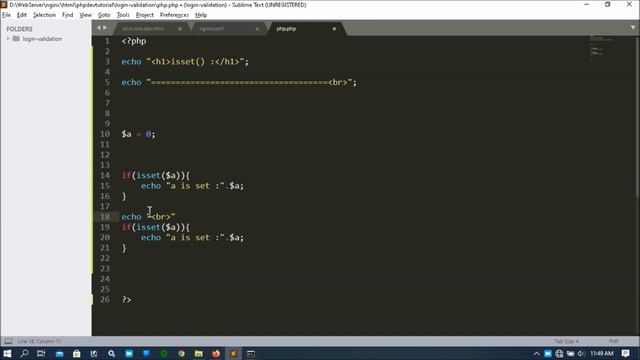Viewport: 640px width, 360px height.
Task: Open Windows taskbar search
Action: 24,353
